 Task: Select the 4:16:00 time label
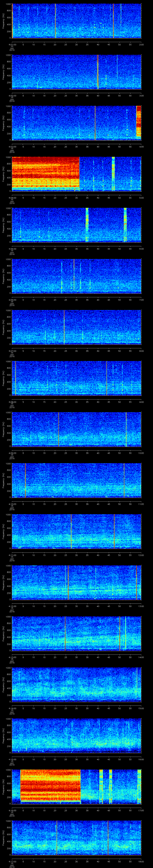point(12,810)
